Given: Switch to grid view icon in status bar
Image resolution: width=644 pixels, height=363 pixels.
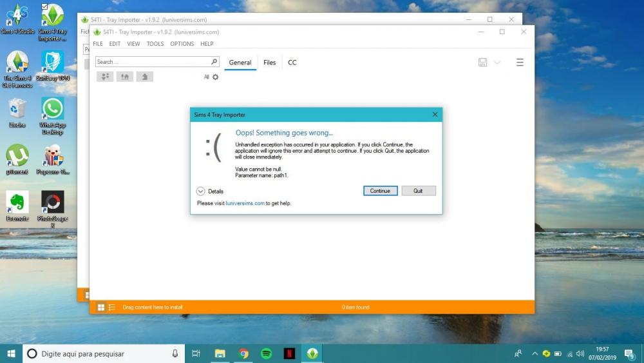Looking at the screenshot, I should tap(101, 307).
